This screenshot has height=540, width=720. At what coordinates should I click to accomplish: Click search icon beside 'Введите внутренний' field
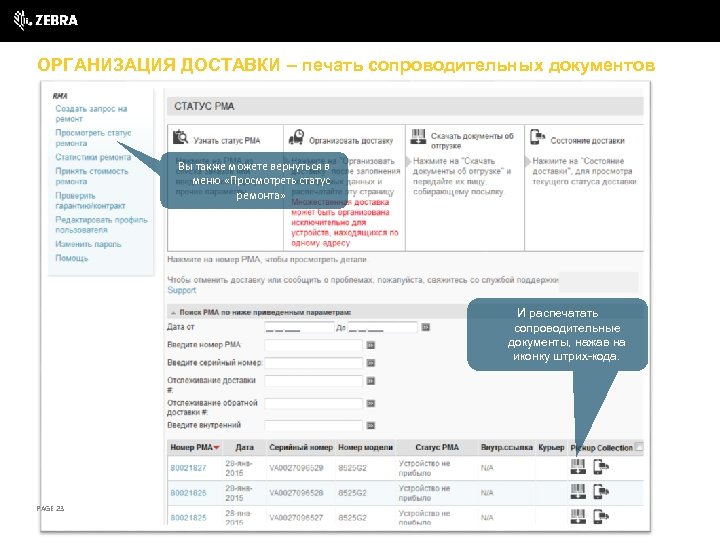(371, 426)
